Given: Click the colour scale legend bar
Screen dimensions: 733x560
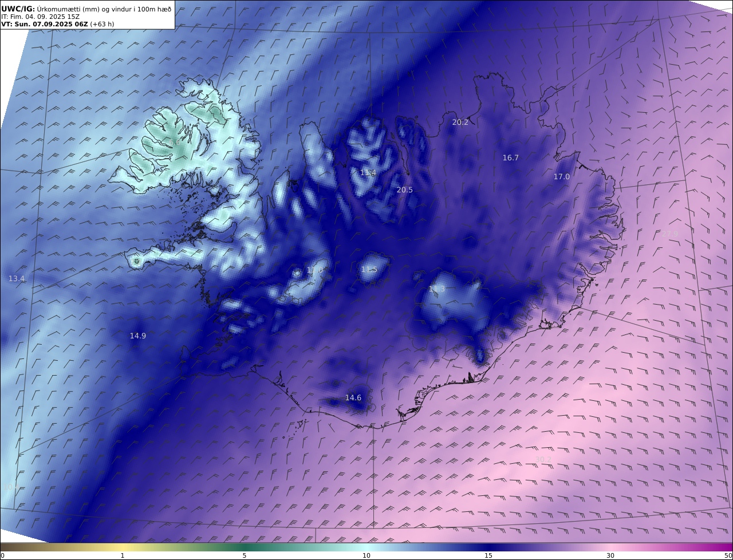Looking at the screenshot, I should [x=366, y=547].
